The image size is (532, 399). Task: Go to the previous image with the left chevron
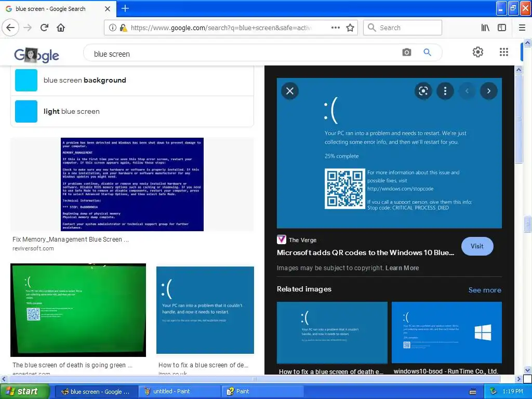[467, 91]
